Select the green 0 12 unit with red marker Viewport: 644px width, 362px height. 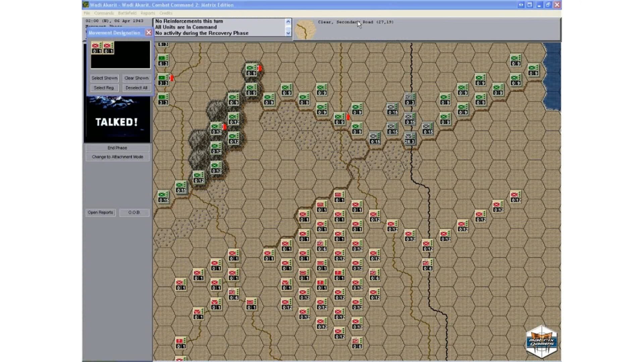coord(216,128)
